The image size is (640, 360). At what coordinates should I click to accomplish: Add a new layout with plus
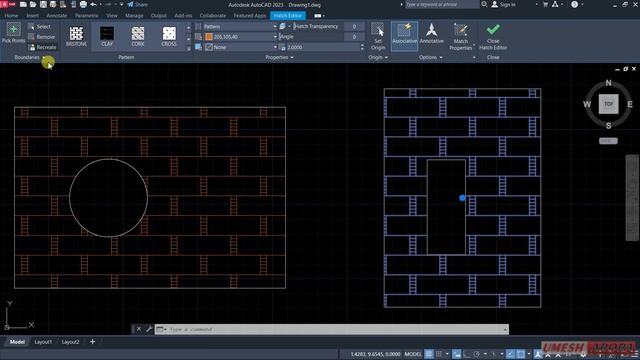click(92, 342)
